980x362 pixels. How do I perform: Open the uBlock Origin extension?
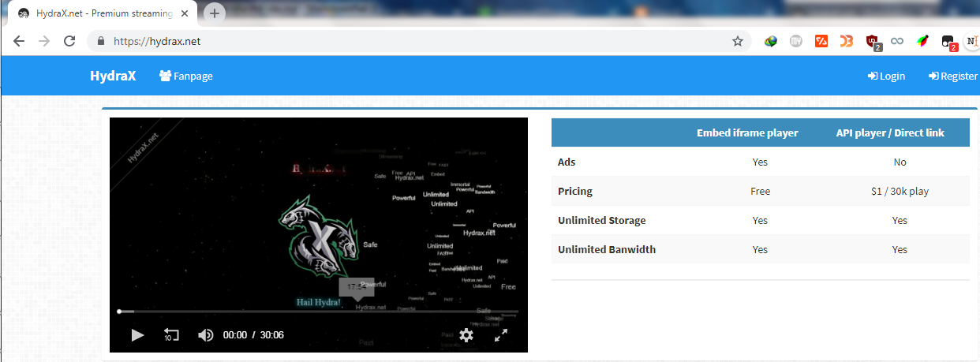click(873, 42)
